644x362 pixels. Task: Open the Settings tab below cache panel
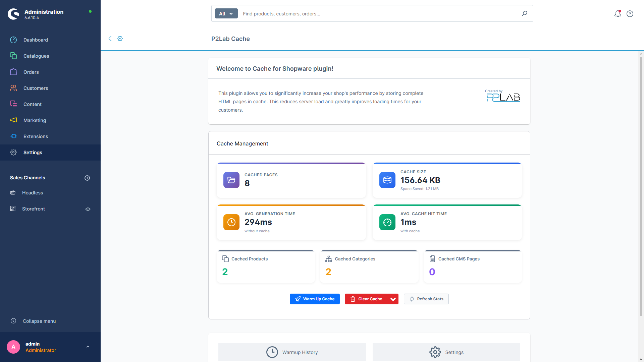click(446, 352)
